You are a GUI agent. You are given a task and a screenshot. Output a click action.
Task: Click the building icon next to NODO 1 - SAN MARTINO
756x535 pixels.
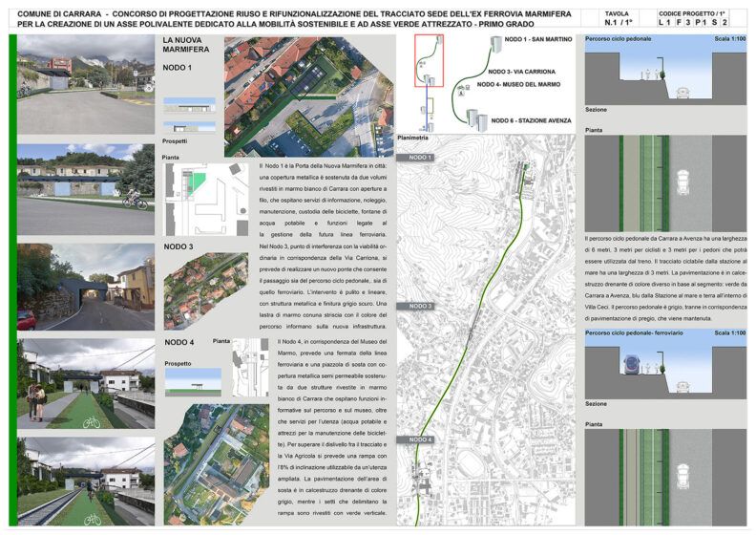(x=495, y=44)
